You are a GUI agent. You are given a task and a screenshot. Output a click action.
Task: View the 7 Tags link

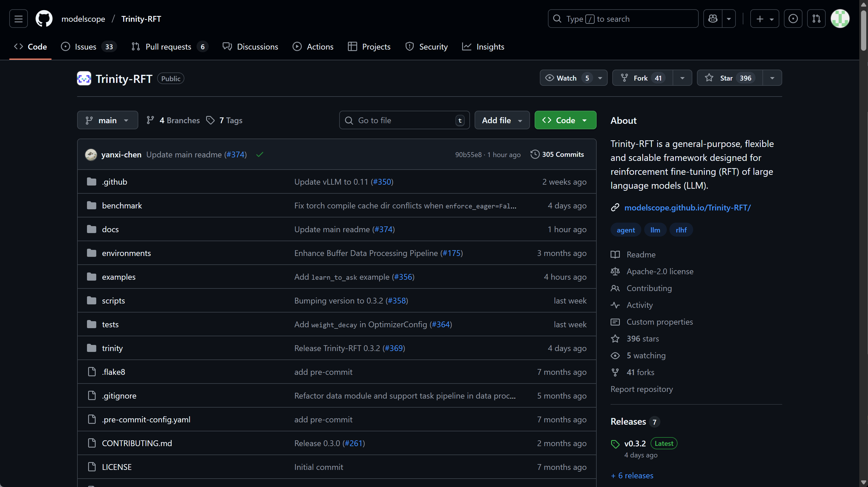click(x=224, y=120)
